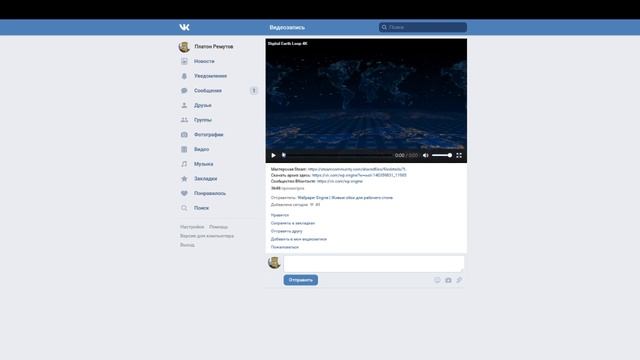Open Видео in the sidebar
Viewport: 640px width, 360px height.
tap(201, 149)
